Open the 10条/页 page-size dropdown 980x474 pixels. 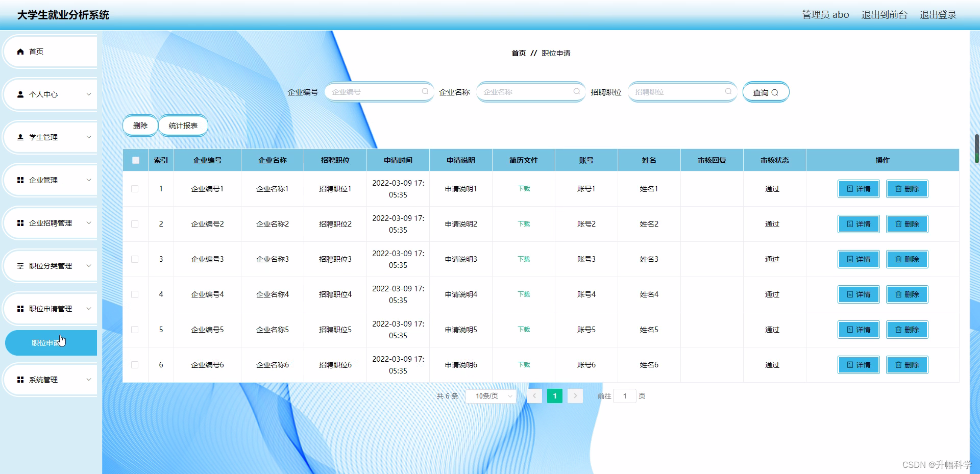[490, 396]
